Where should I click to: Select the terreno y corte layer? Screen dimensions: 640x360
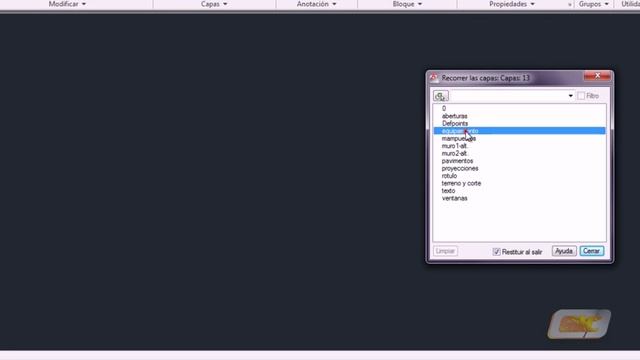[x=519, y=183]
